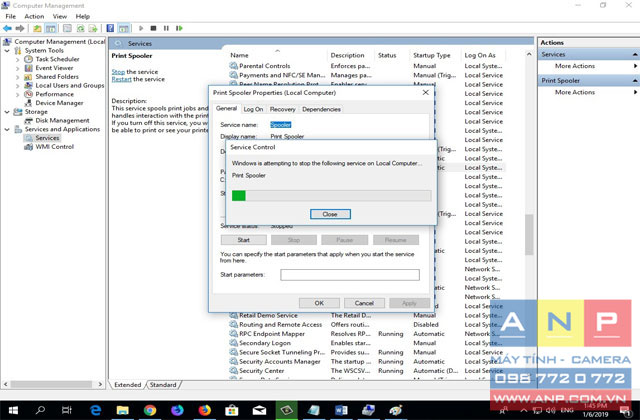Select the Parental Controls service row
The image size is (640, 420).
pos(367,66)
